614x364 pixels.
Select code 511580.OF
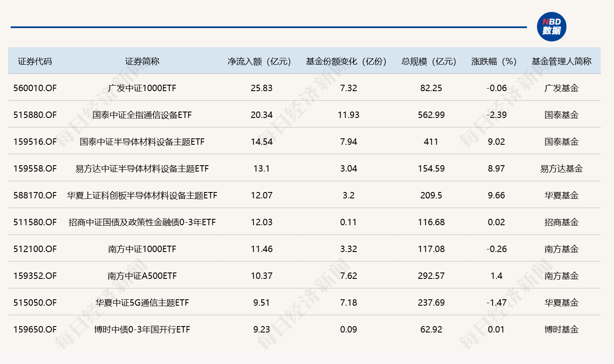click(x=35, y=222)
